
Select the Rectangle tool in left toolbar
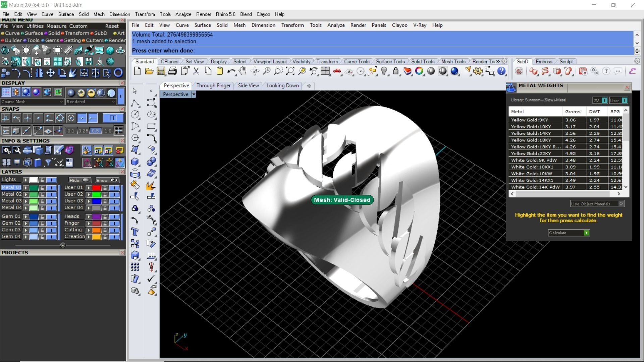coord(151,126)
